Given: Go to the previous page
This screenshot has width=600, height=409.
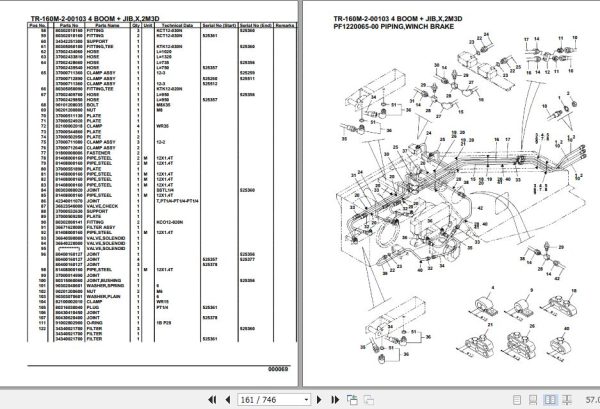Looking at the screenshot, I should (x=228, y=400).
